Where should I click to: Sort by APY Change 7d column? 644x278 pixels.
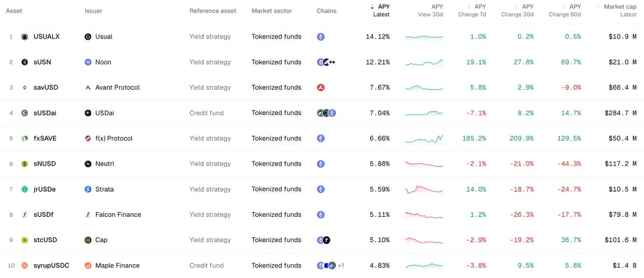(x=472, y=11)
